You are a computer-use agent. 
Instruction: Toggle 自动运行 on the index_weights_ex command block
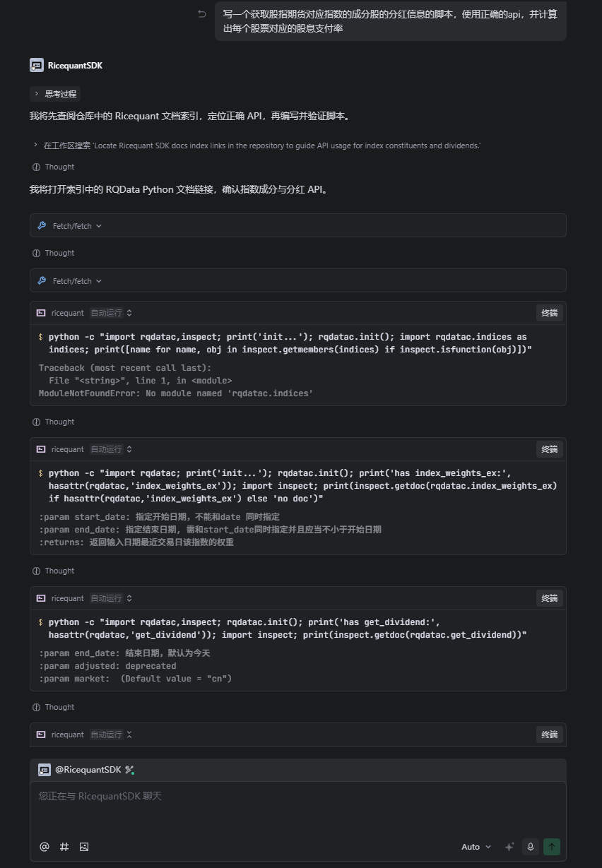pyautogui.click(x=111, y=449)
